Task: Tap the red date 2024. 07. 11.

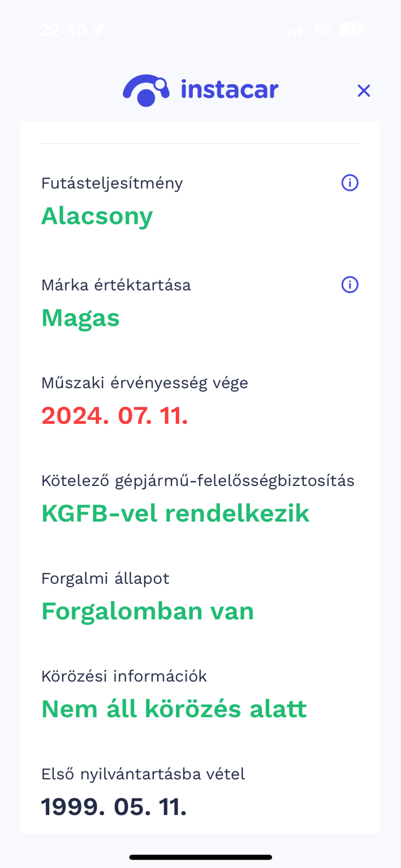Action: pyautogui.click(x=114, y=416)
